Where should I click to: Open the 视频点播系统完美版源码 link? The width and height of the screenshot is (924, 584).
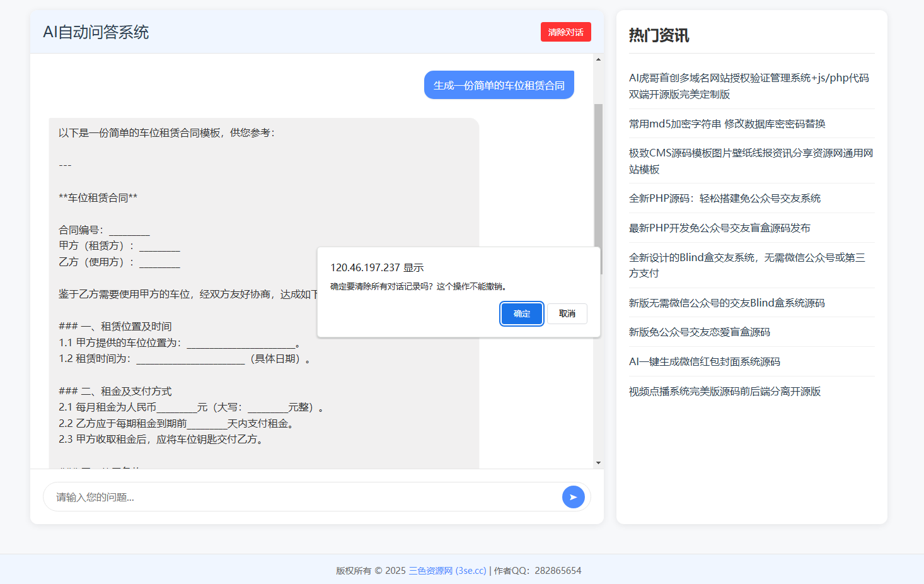724,391
